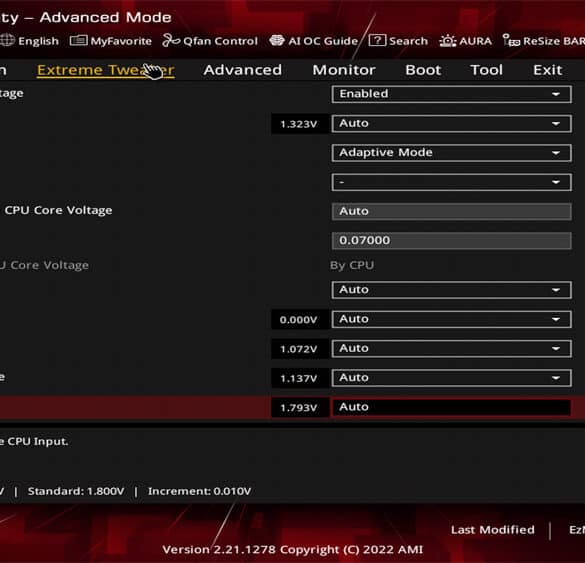
Task: Open Auto dropdown below By CPU
Action: [x=451, y=290]
